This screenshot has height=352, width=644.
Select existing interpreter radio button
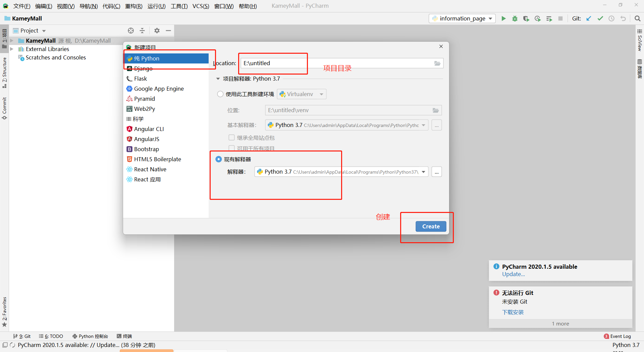pos(219,159)
